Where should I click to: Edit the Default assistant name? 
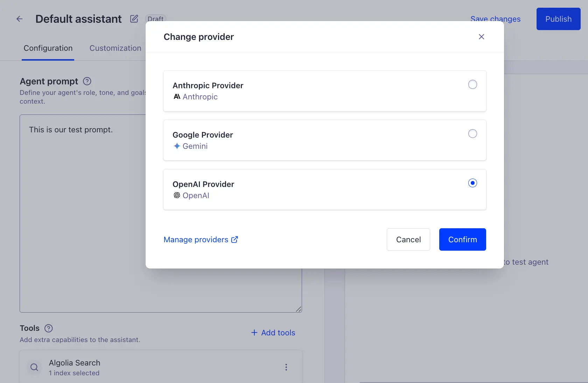134,19
